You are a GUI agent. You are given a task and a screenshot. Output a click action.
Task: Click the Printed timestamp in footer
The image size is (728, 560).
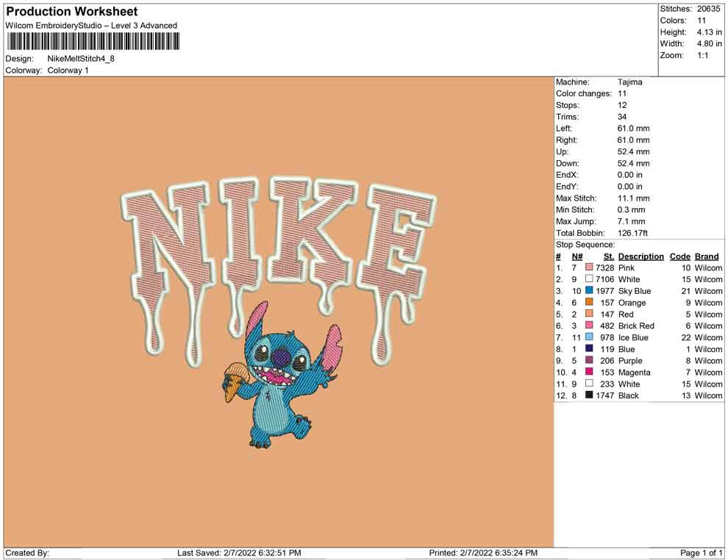(483, 553)
